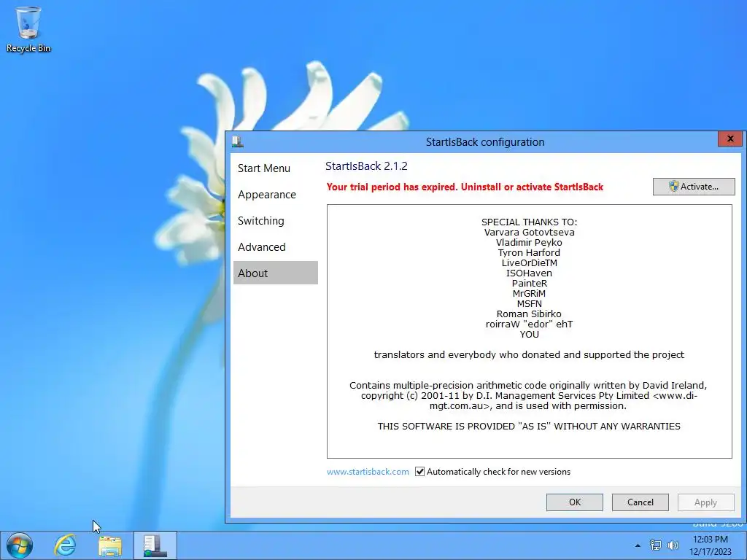Switch to the Appearance section
747x560 pixels.
267,195
